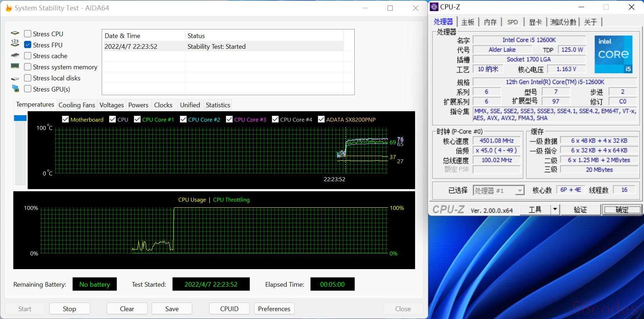Click the Status column header
The height and width of the screenshot is (319, 644).
point(264,36)
